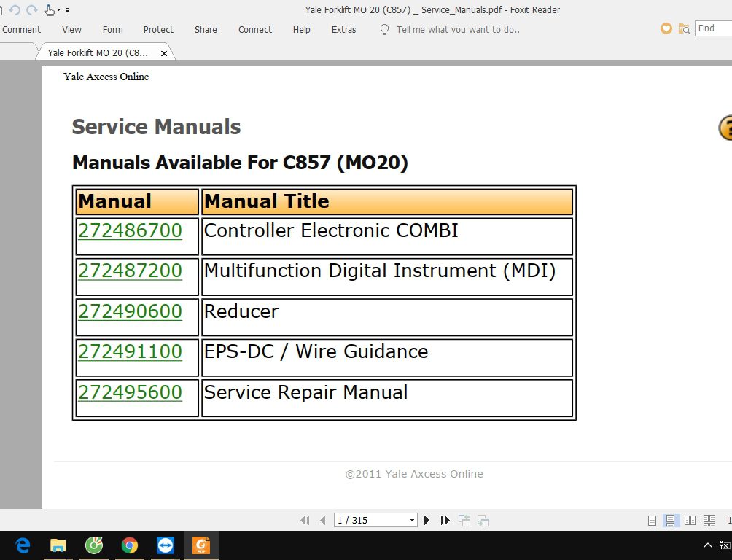Open Google Chrome from the taskbar
This screenshot has width=732, height=560.
click(x=130, y=545)
